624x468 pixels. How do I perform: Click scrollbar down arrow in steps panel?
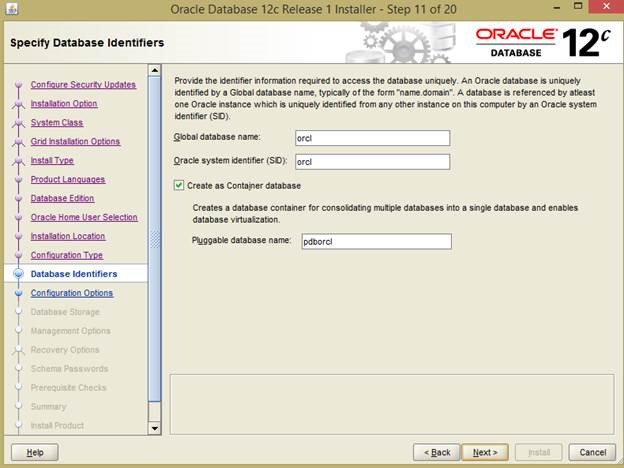154,428
